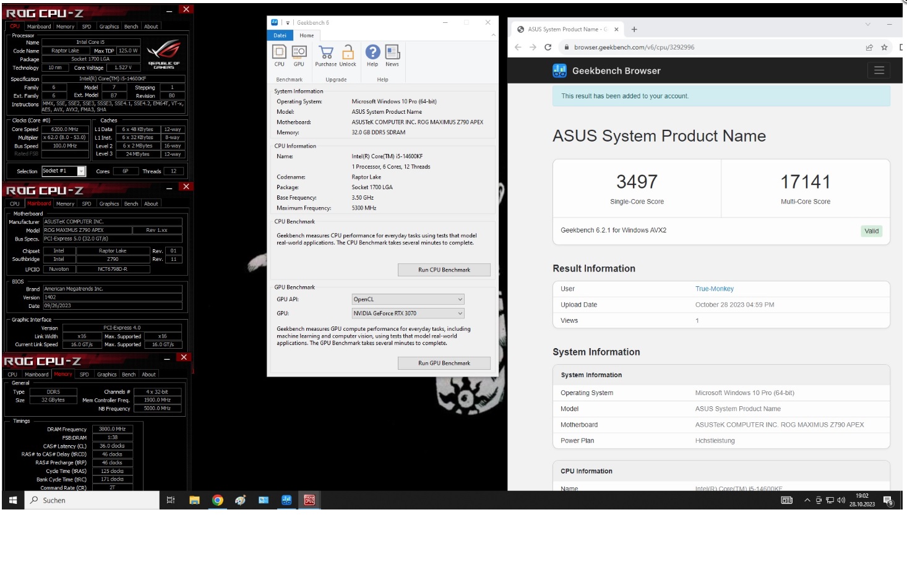Collapse the Geekbench ribbon with the chevron

[x=493, y=35]
